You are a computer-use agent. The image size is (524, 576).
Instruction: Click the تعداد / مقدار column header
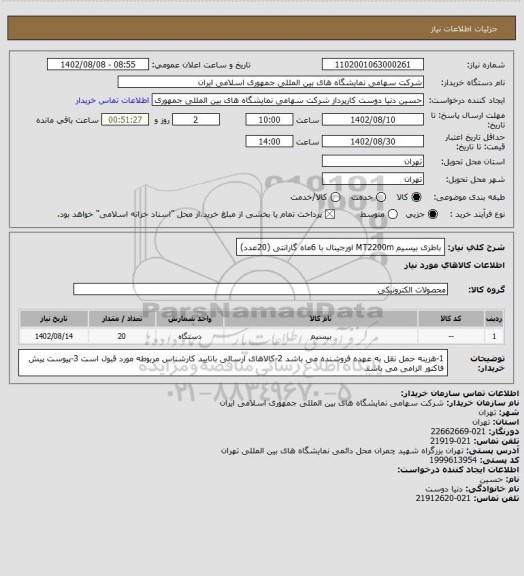point(122,318)
